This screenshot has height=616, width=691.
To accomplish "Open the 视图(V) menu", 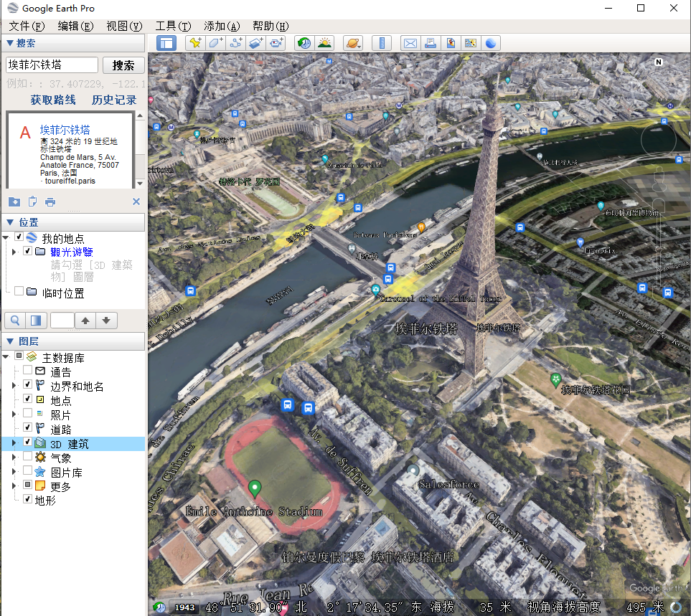I will tap(124, 26).
